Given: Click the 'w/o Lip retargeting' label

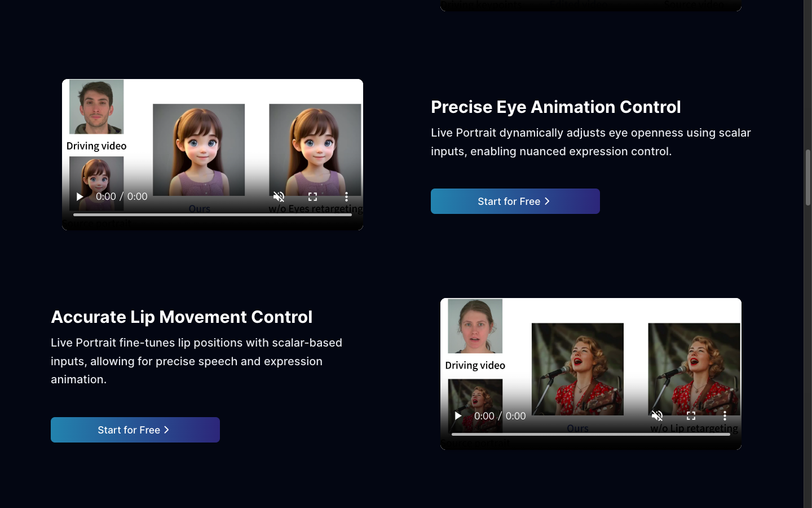Looking at the screenshot, I should 694,428.
